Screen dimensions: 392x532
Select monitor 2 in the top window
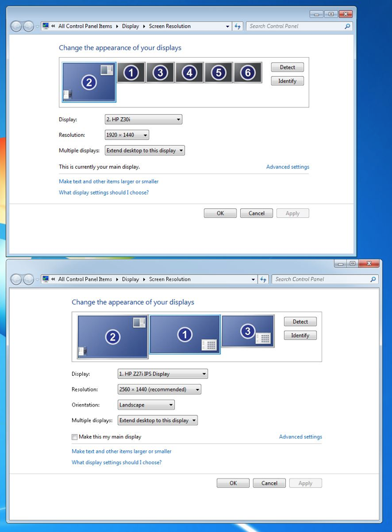click(89, 82)
